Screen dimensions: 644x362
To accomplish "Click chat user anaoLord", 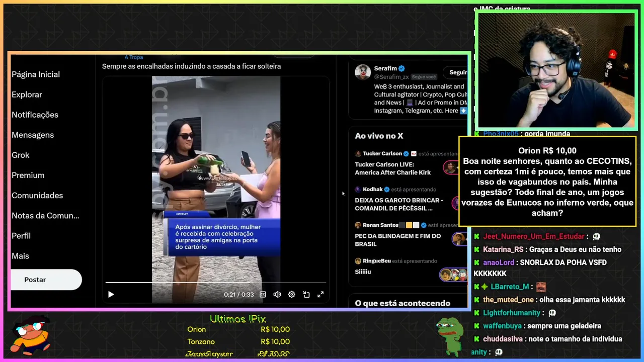I will click(x=499, y=262).
